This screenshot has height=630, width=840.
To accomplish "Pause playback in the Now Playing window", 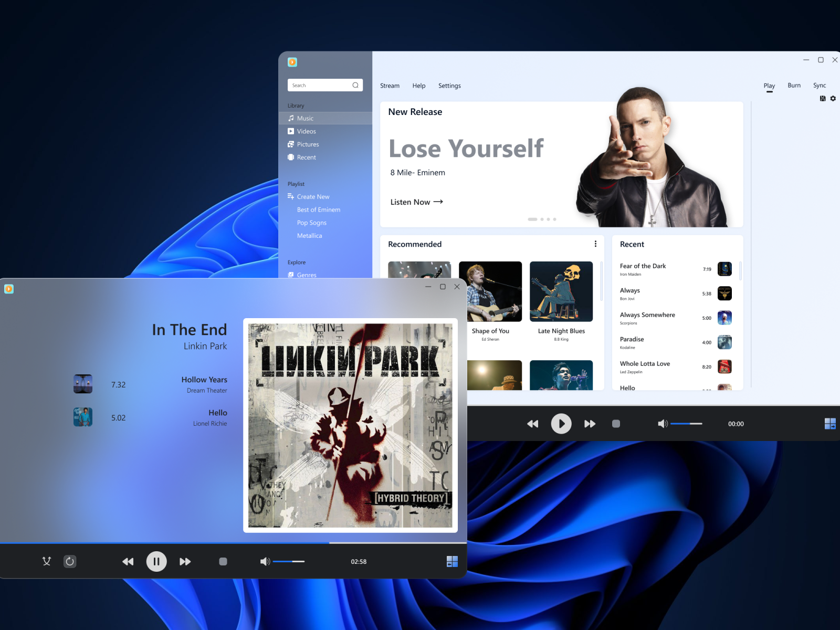I will pos(156,561).
